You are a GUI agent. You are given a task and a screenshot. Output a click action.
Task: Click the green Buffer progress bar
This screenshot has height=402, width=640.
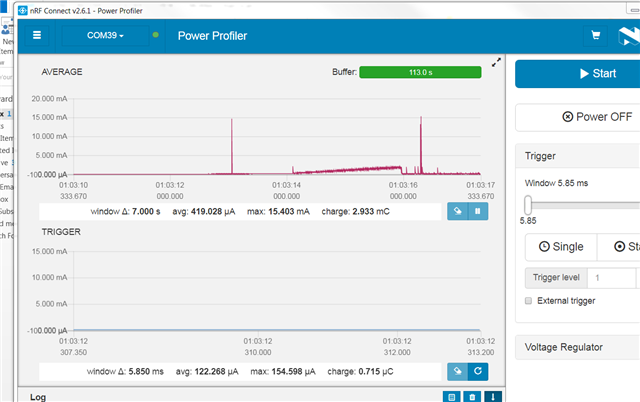[x=420, y=72]
